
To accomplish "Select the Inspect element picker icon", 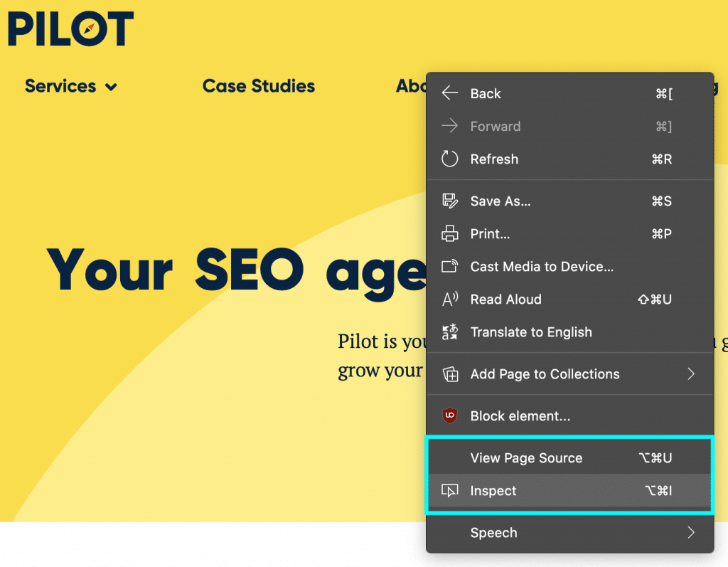I will tap(449, 490).
